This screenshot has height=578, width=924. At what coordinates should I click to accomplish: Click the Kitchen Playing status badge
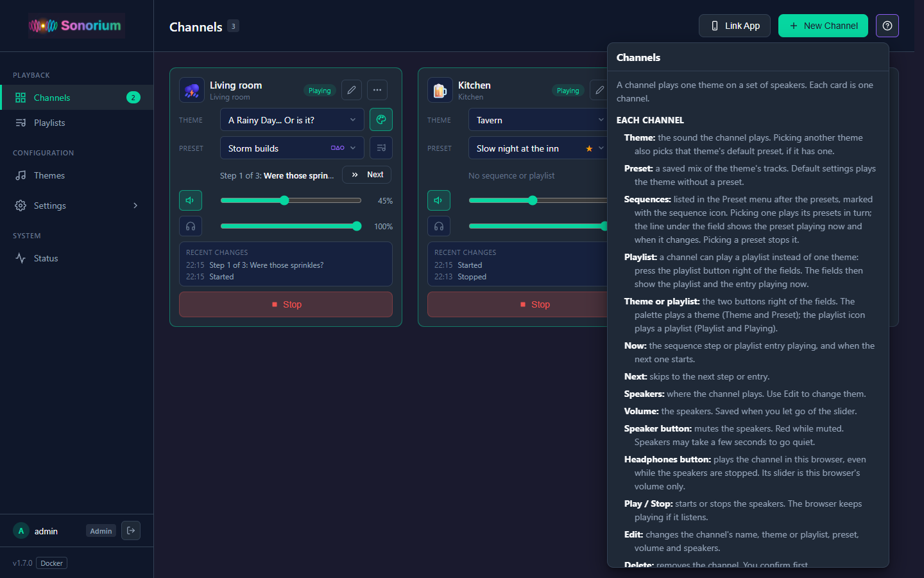pos(568,91)
